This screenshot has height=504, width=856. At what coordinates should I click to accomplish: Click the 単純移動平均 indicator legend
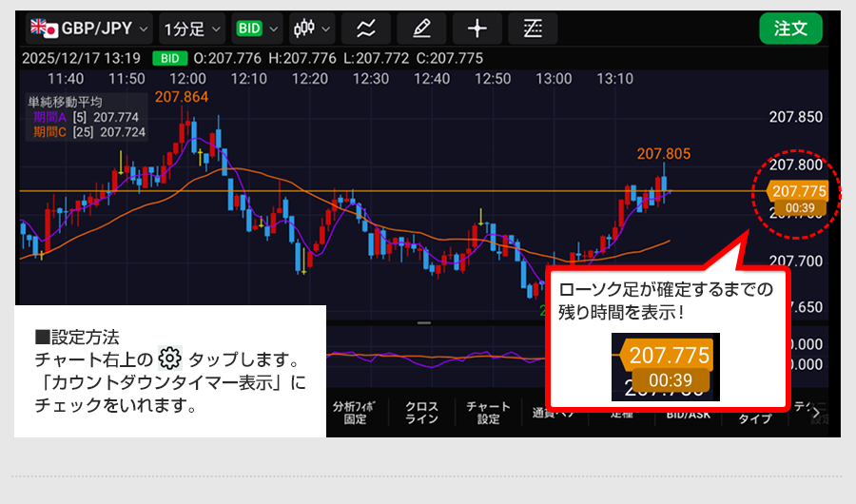pyautogui.click(x=65, y=102)
